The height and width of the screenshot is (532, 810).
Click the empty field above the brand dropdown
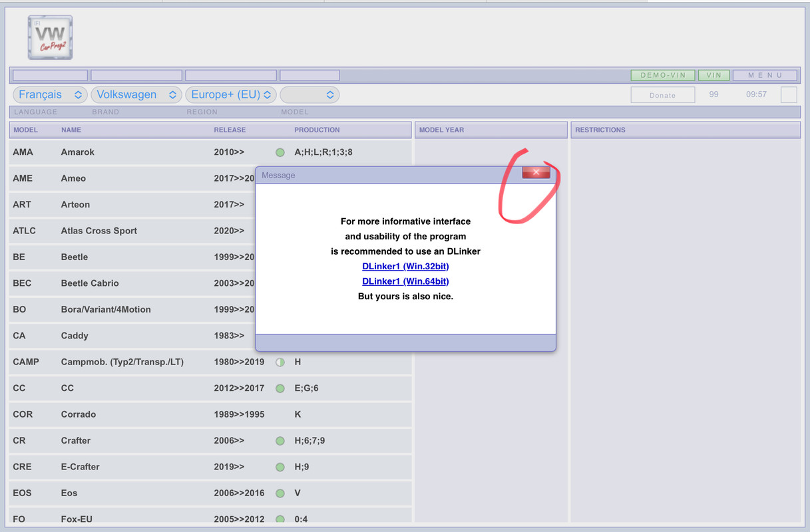[x=136, y=75]
